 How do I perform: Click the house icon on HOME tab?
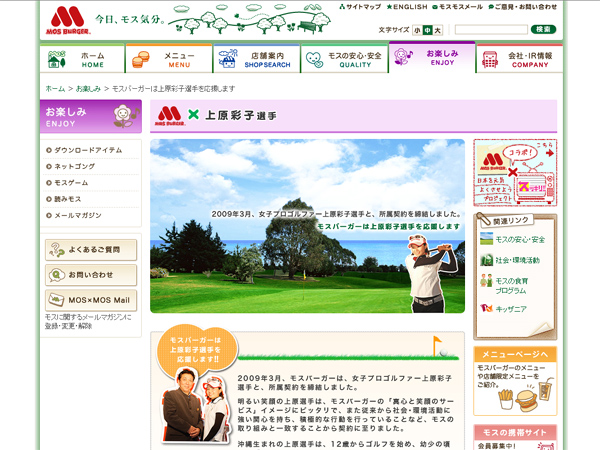57,59
